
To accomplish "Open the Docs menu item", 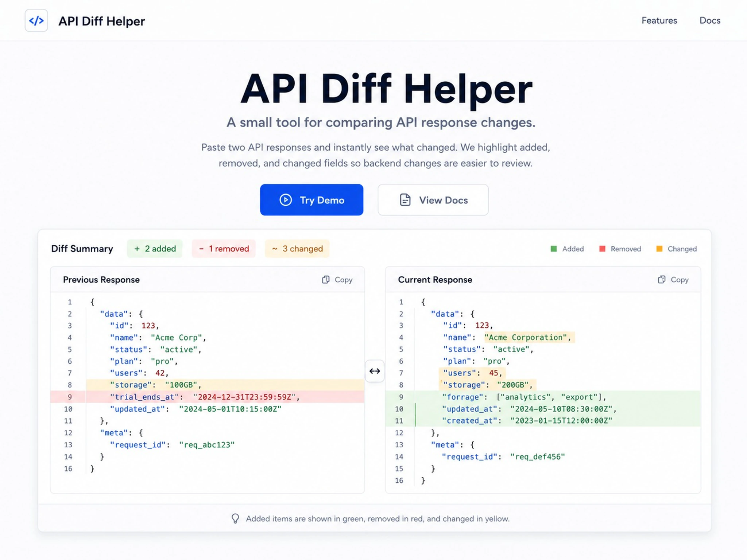I will click(x=709, y=20).
